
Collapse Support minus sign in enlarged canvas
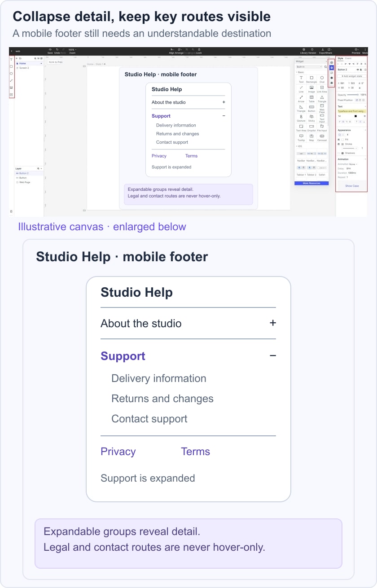(x=272, y=356)
